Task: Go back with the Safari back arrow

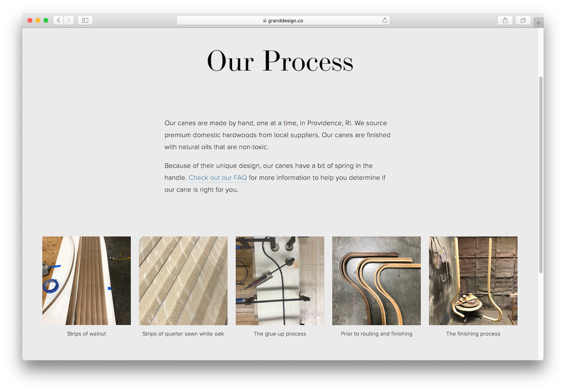Action: tap(58, 20)
